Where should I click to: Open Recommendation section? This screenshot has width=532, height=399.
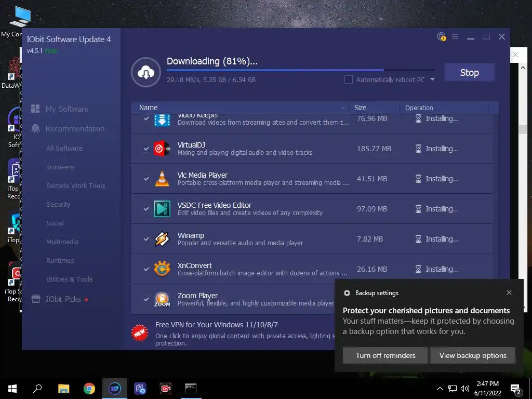(x=75, y=129)
